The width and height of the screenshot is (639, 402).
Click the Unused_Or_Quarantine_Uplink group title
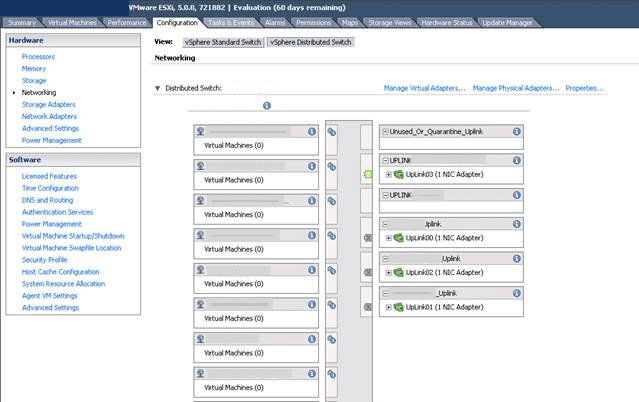pos(436,132)
